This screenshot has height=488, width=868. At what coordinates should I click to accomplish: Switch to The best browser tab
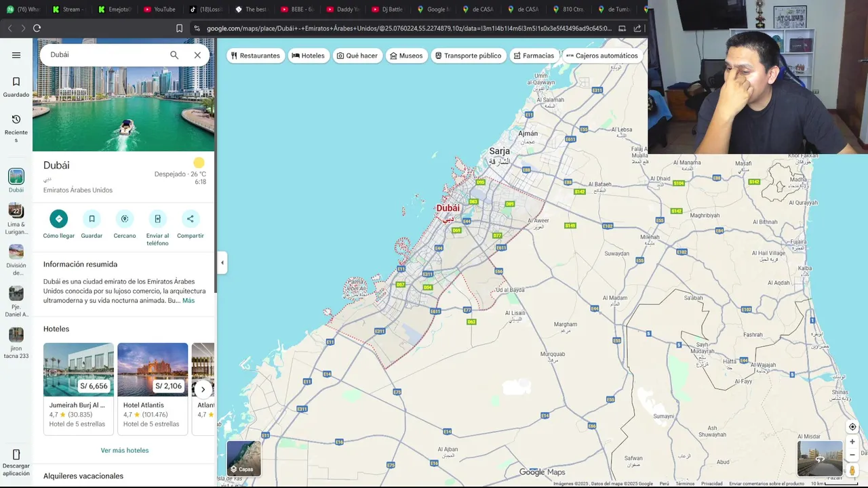251,9
